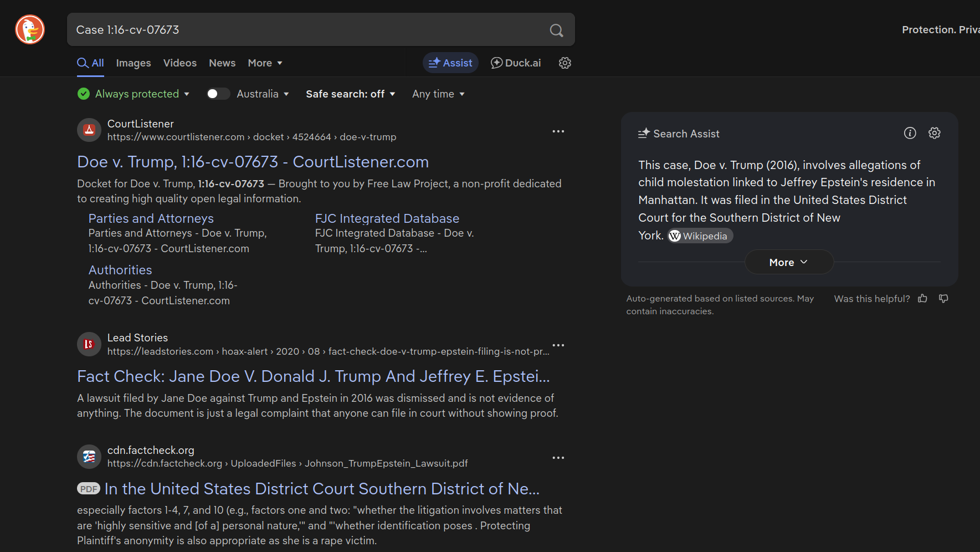The image size is (980, 552).
Task: Click the green Always protected checkmark icon
Action: tap(84, 94)
